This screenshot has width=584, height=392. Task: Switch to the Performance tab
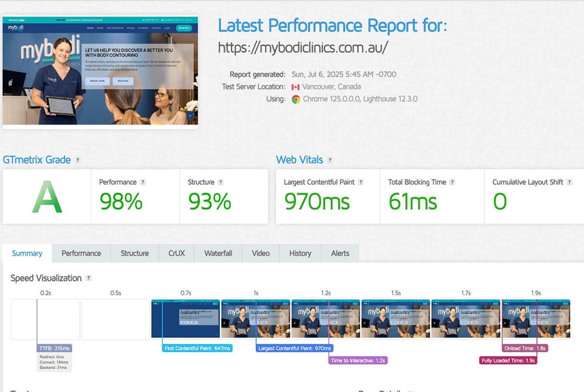point(81,254)
